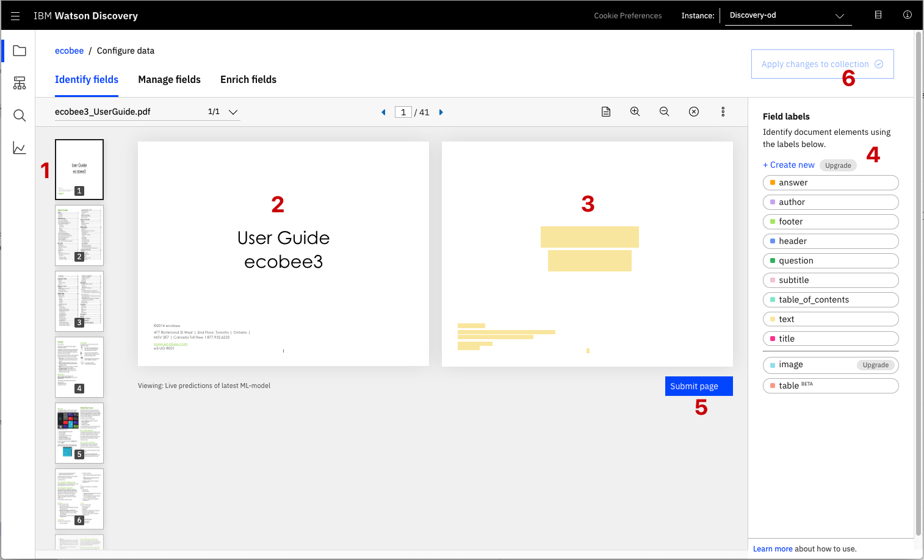Open Cookie Preferences
The height and width of the screenshot is (560, 924).
point(628,16)
